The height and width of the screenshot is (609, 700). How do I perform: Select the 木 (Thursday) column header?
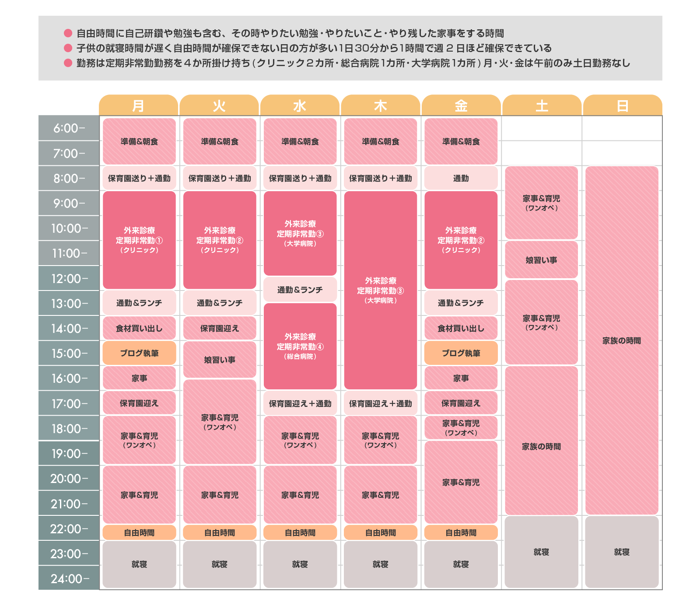point(381,105)
